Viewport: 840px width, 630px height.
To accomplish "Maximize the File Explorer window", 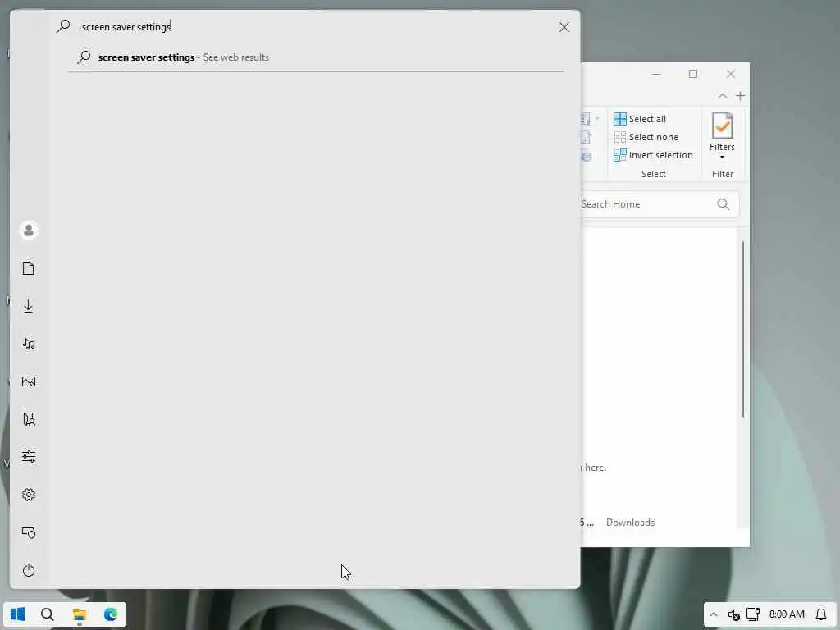I will click(693, 74).
